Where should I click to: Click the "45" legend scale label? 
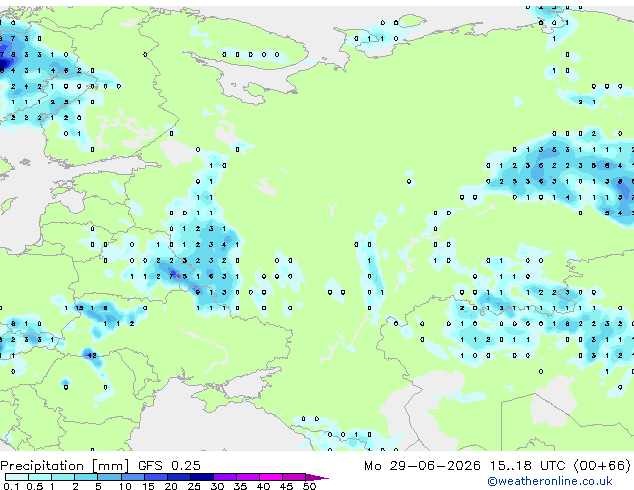[x=286, y=486]
